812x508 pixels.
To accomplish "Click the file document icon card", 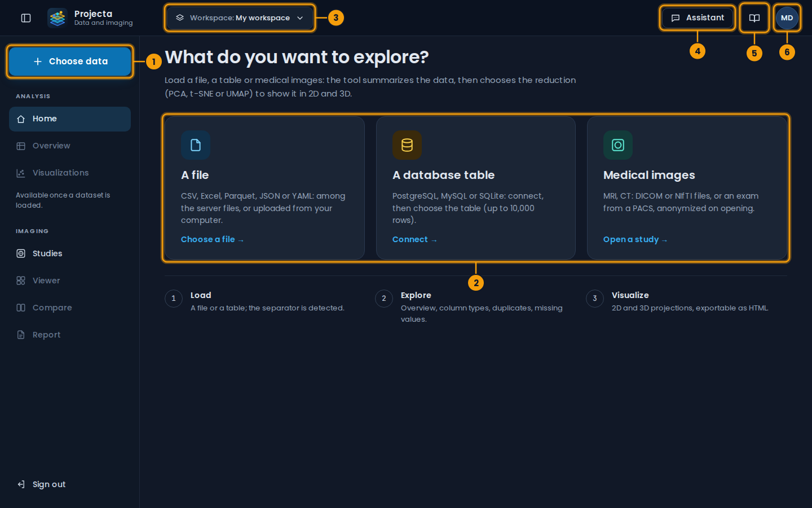I will (x=196, y=146).
